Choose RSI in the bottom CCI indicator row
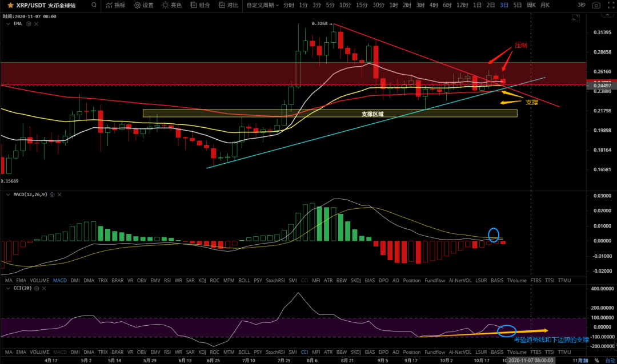 point(167,352)
